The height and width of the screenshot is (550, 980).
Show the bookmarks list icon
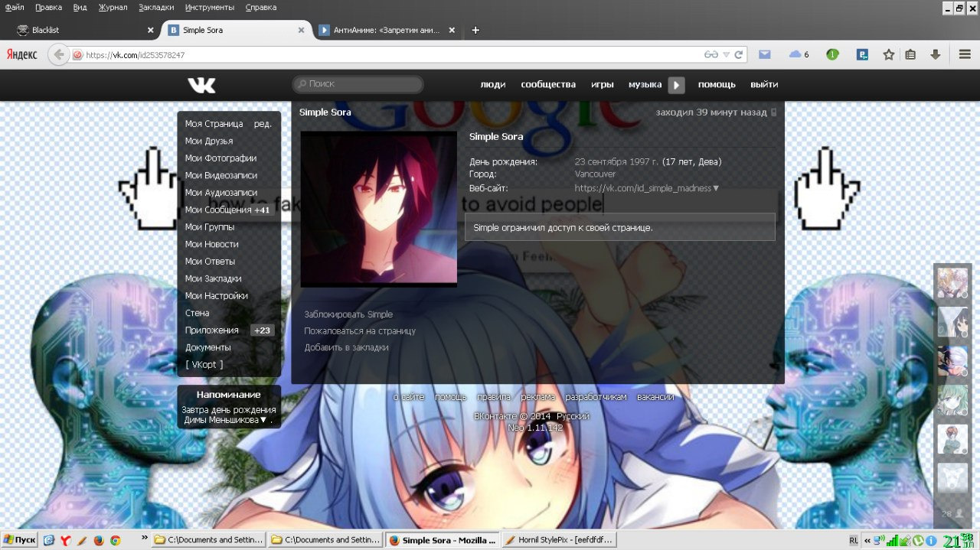click(x=910, y=55)
